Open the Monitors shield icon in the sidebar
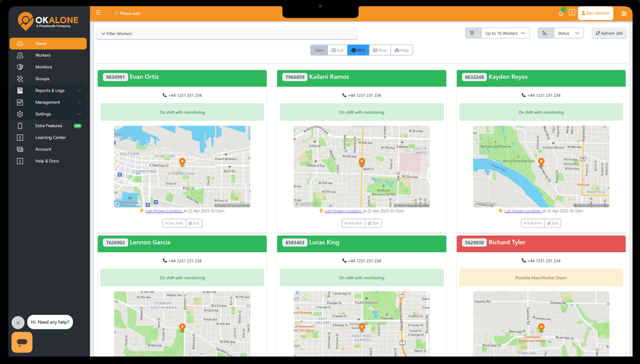The width and height of the screenshot is (640, 364). [20, 67]
